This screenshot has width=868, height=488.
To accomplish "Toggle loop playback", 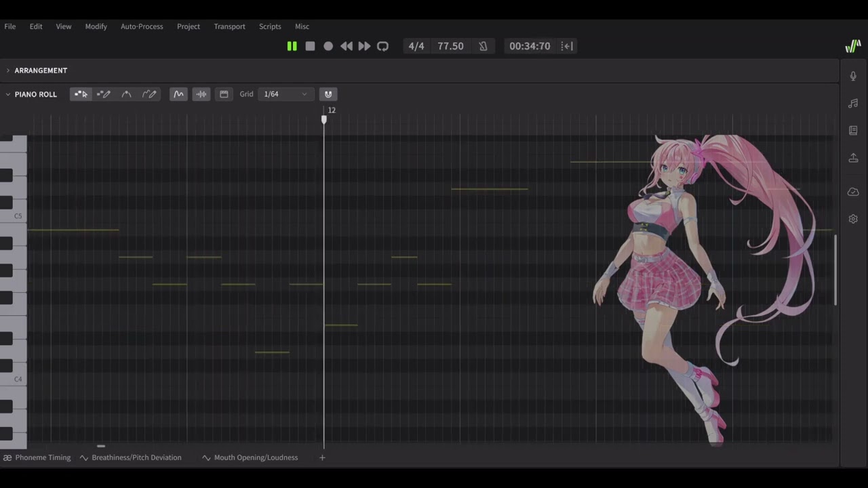I will click(382, 46).
